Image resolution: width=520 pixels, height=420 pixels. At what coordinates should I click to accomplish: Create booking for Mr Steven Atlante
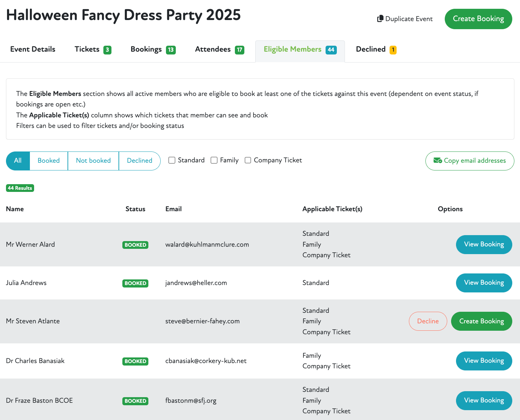[481, 321]
